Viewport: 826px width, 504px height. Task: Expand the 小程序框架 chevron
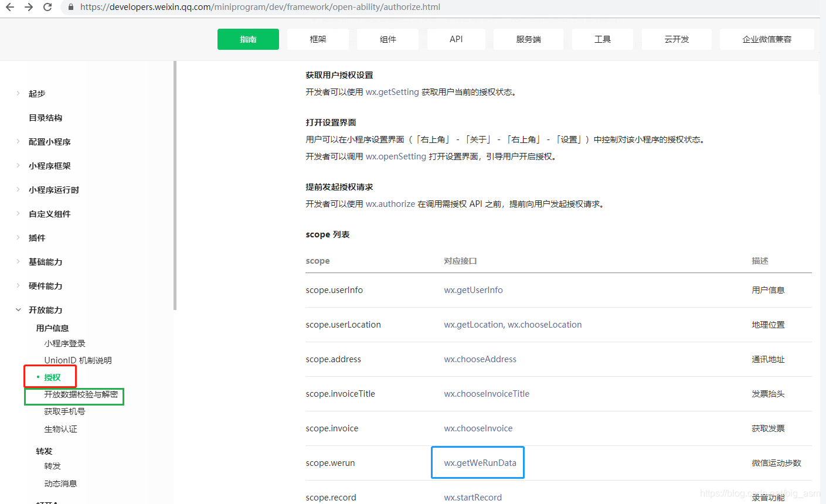[18, 165]
